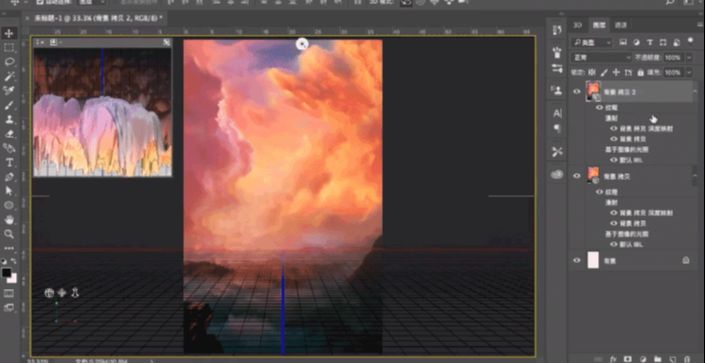705x363 pixels.
Task: Click the lock all padlock button
Action: pos(640,72)
